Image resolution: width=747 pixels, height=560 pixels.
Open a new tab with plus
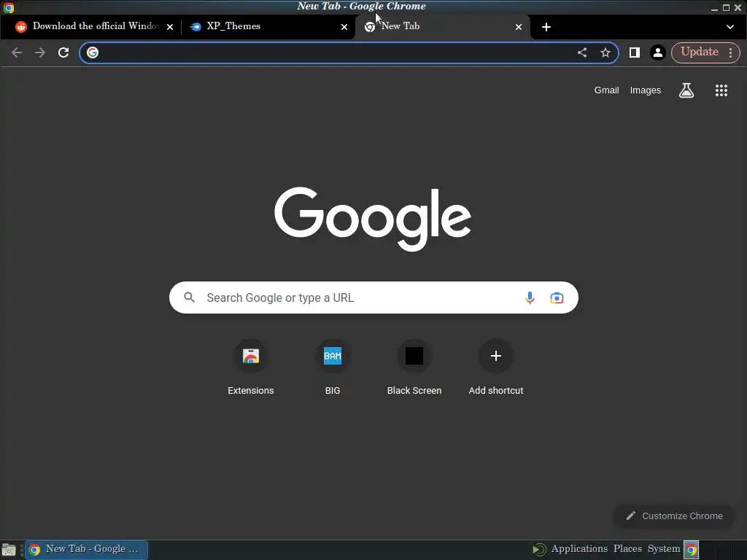(x=546, y=27)
